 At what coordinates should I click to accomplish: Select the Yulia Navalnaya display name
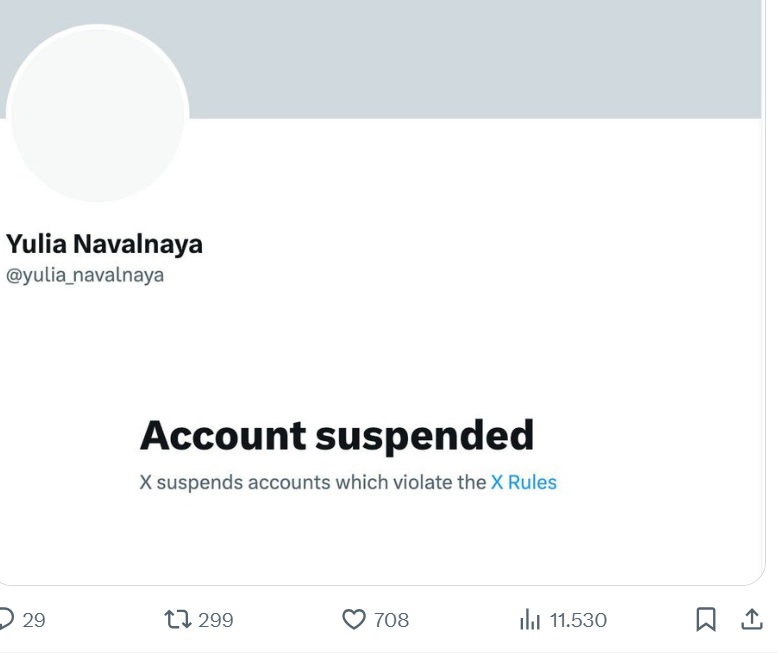(104, 244)
